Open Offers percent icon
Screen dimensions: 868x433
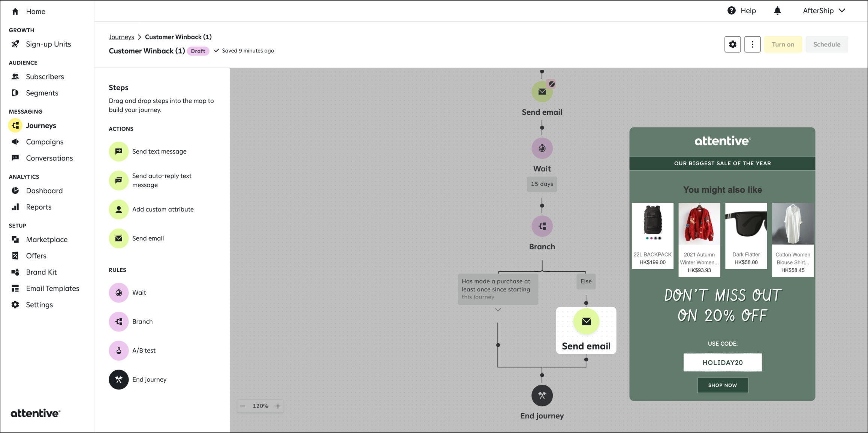[15, 256]
